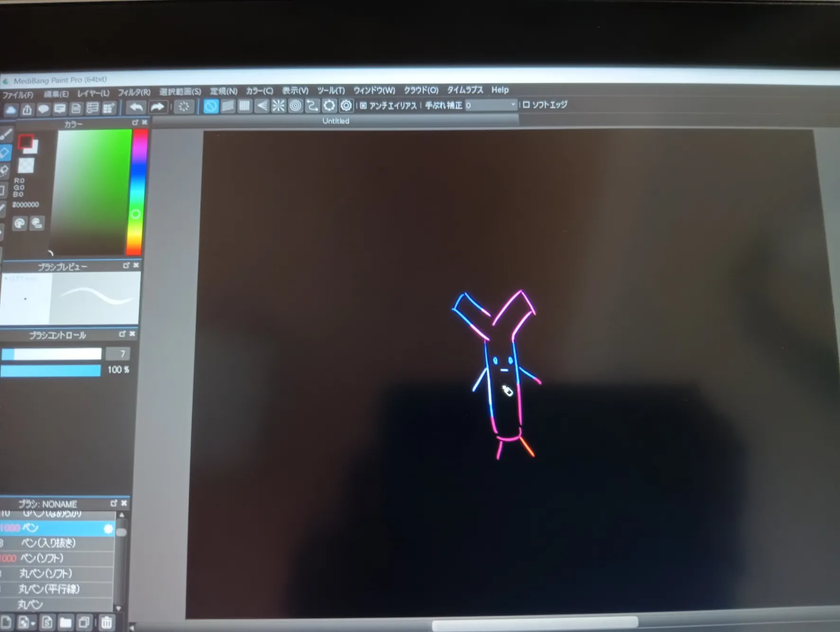Open the 選択範囲(S) menu
840x632 pixels.
click(180, 91)
